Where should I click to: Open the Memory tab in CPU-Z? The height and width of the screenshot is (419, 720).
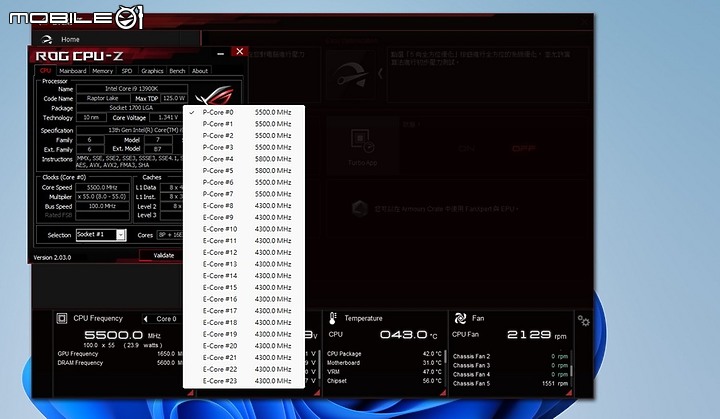pos(102,71)
